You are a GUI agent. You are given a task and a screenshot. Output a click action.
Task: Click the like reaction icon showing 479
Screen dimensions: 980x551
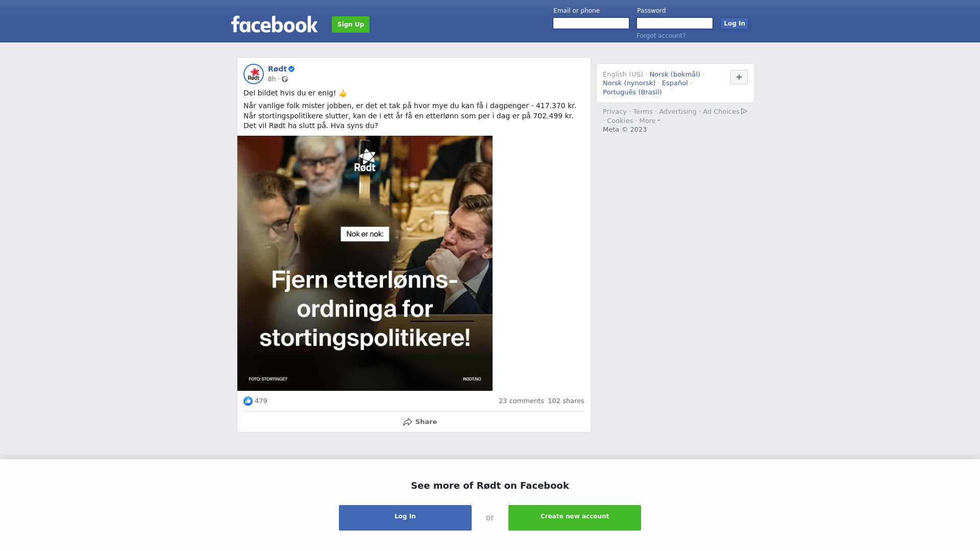point(248,401)
